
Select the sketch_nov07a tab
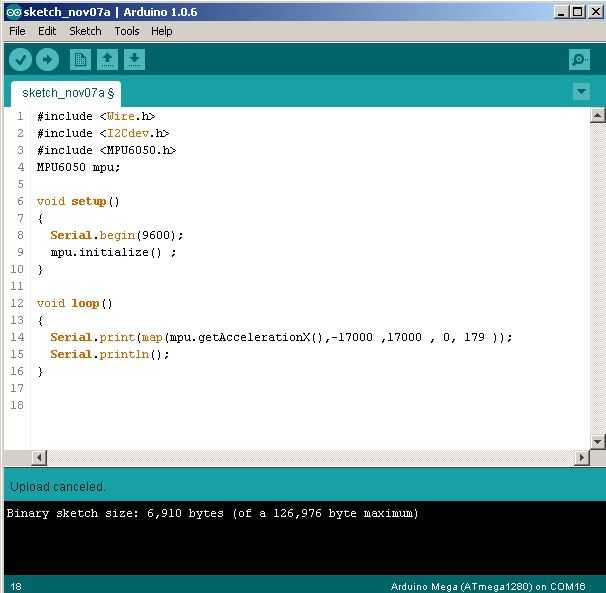[x=66, y=94]
